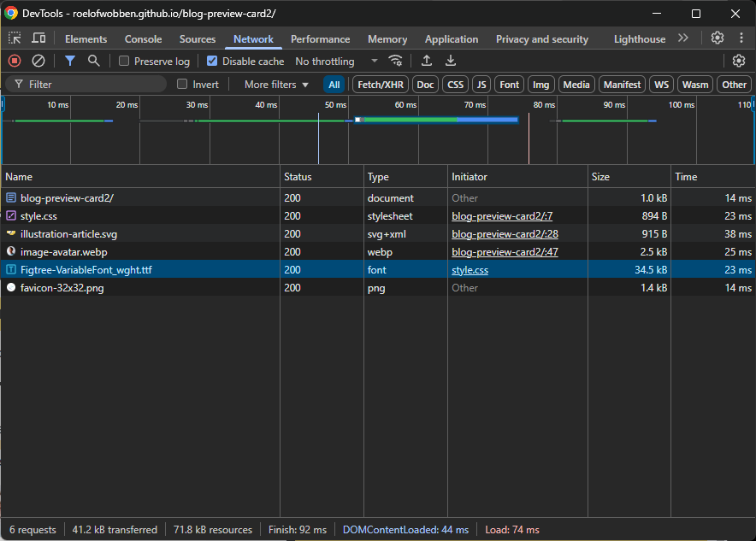Sort by the Type column header

click(405, 177)
